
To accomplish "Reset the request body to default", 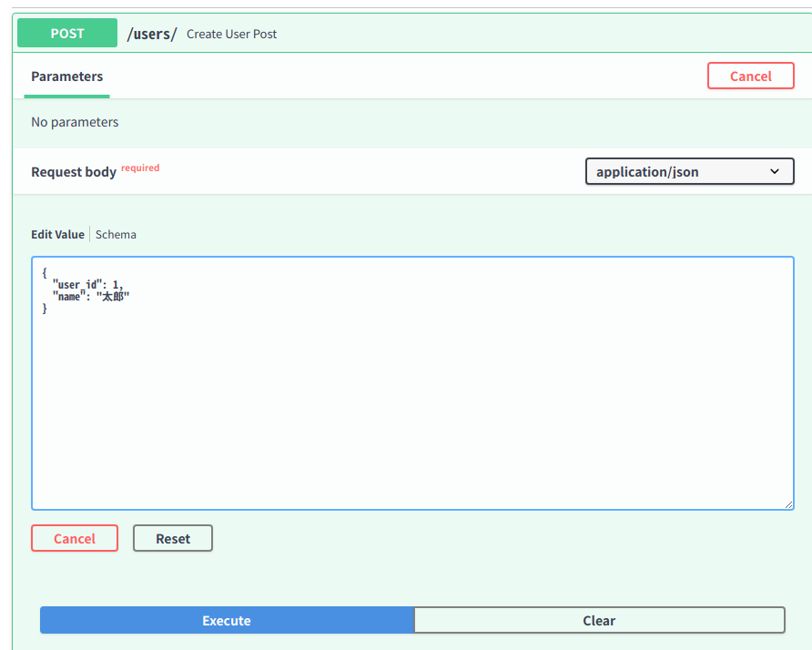I will tap(172, 538).
